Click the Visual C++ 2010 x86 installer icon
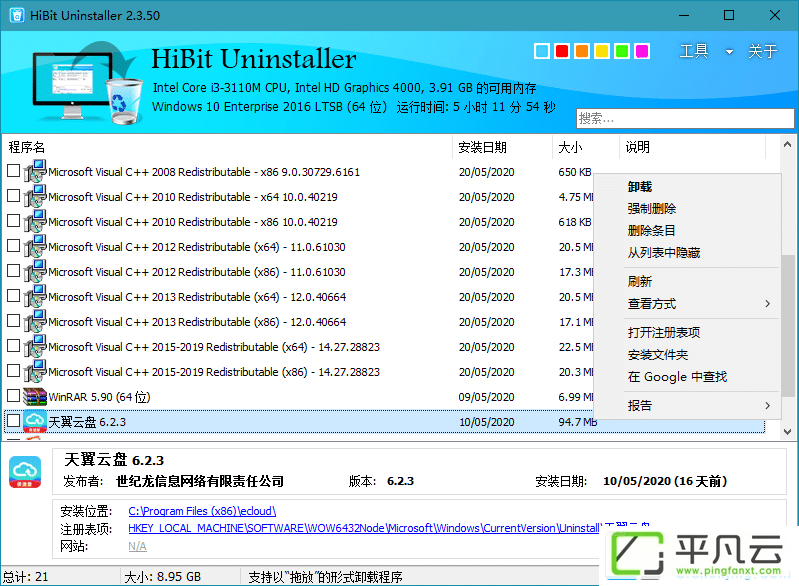799x586 pixels. coord(35,221)
